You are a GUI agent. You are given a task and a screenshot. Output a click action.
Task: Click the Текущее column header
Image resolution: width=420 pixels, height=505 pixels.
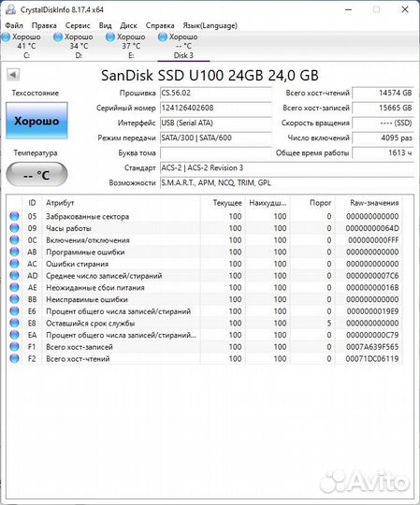pyautogui.click(x=223, y=203)
